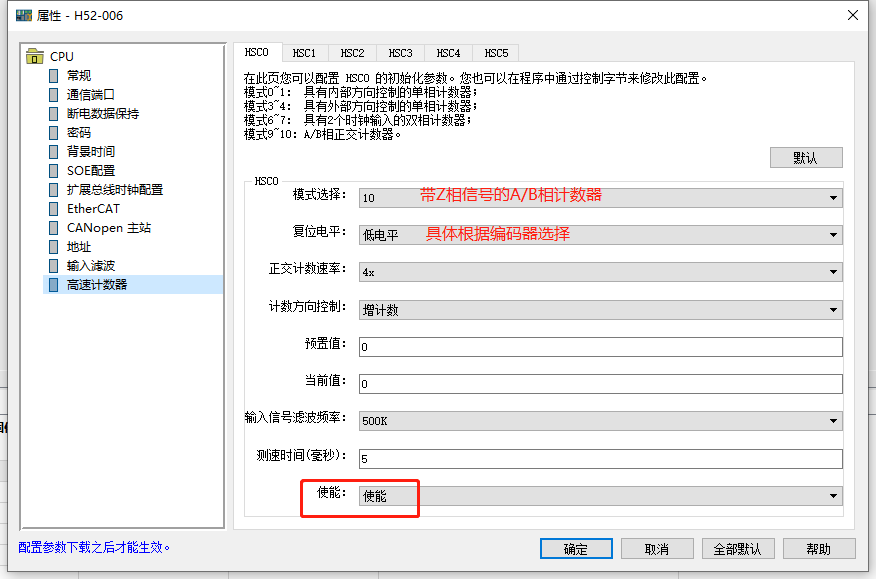Click the 全部默认 button
Screen dimensions: 876x579
(x=738, y=549)
